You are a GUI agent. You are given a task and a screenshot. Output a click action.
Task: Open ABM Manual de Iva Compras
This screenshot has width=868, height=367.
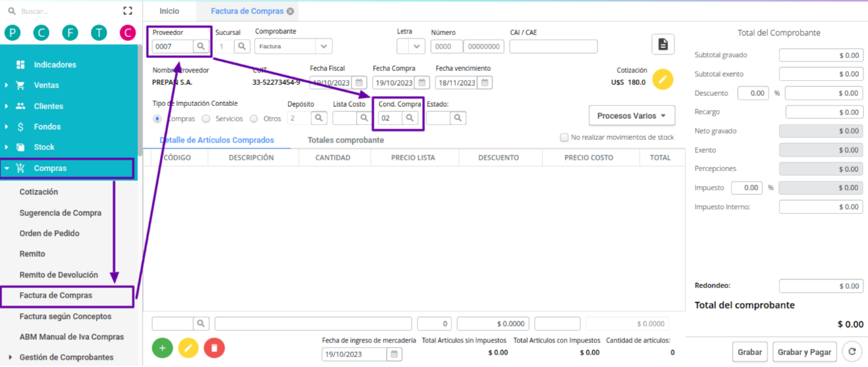pyautogui.click(x=72, y=337)
